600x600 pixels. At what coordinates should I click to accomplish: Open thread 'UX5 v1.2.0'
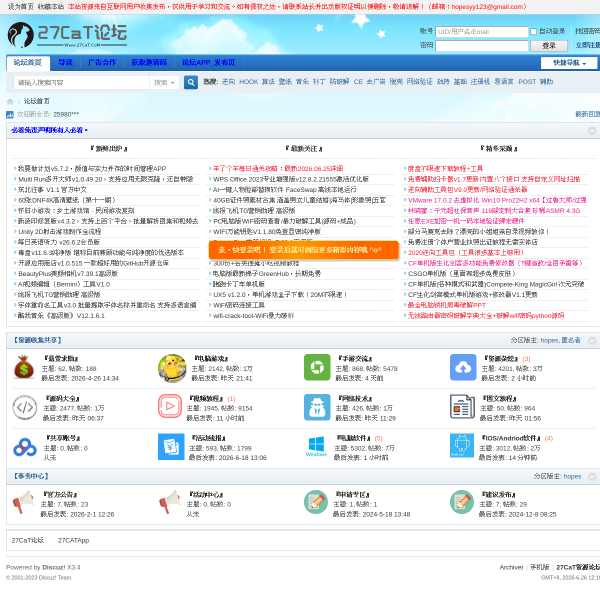tap(280, 295)
